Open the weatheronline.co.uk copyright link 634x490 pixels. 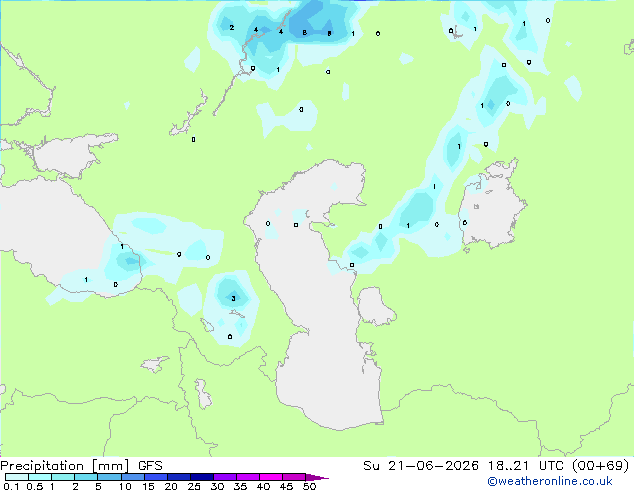click(550, 481)
